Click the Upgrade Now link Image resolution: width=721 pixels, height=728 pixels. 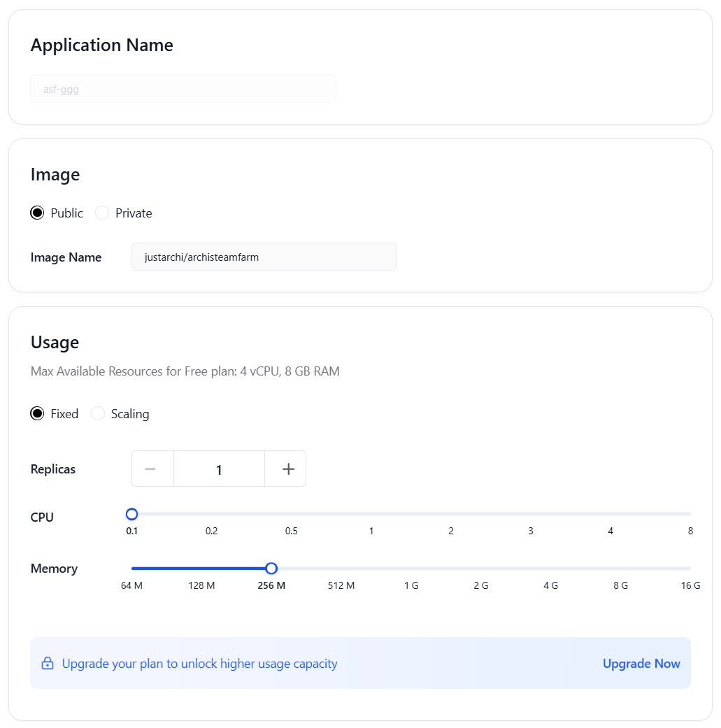click(x=641, y=664)
